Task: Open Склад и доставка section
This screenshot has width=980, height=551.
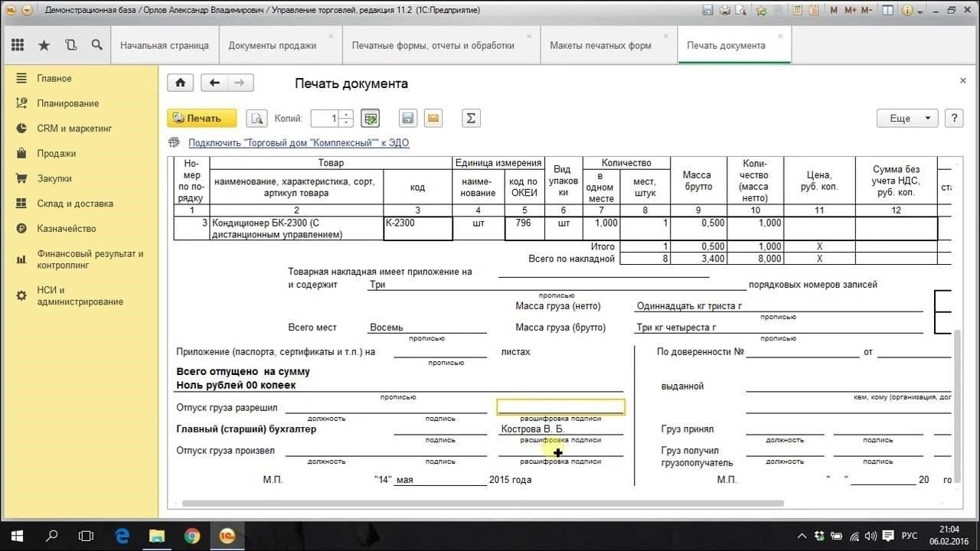Action: 75,204
